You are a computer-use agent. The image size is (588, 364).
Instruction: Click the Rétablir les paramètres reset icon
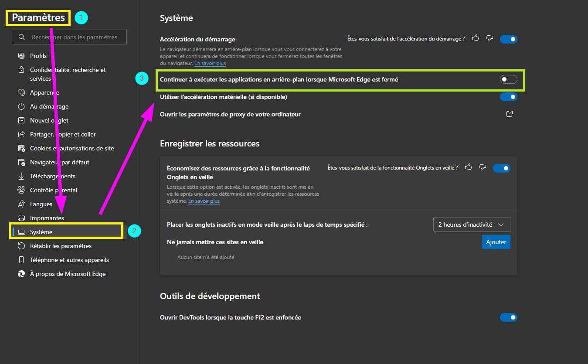click(21, 246)
